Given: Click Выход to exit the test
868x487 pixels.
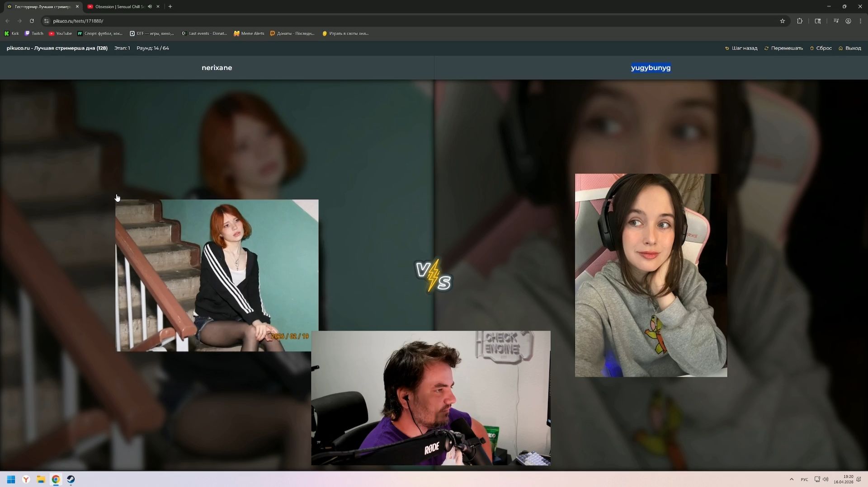Looking at the screenshot, I should point(849,48).
